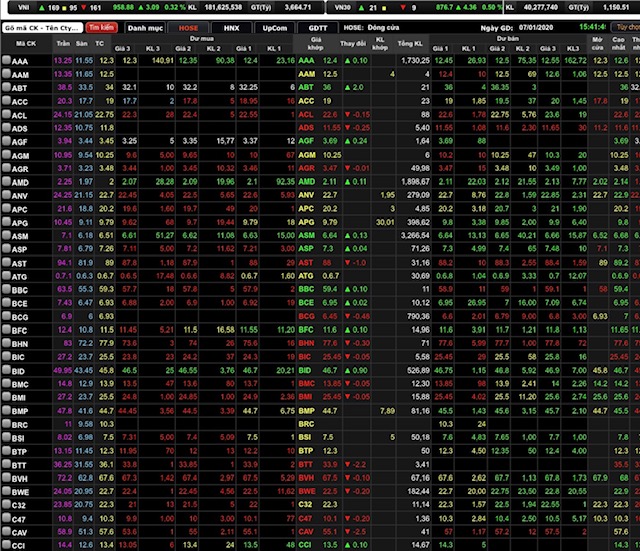Image resolution: width=640 pixels, height=551 pixels.
Task: Open C47 ticker in Mã CK column
Action: pos(19,519)
